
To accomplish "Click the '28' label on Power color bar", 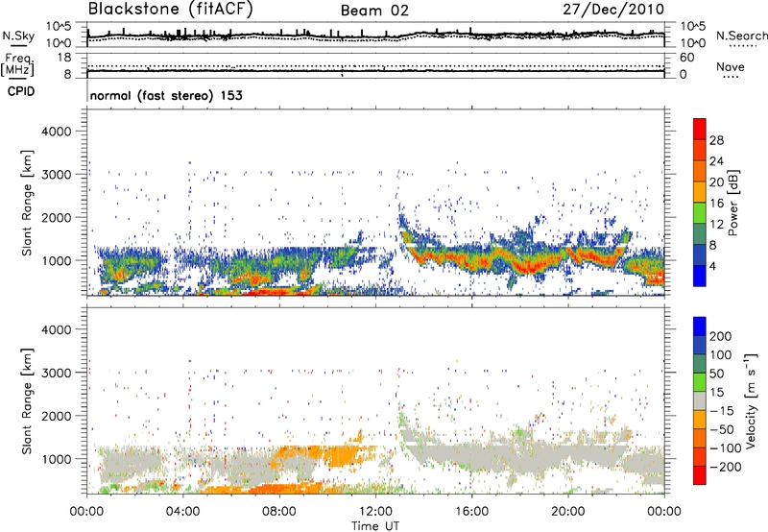I will click(716, 140).
